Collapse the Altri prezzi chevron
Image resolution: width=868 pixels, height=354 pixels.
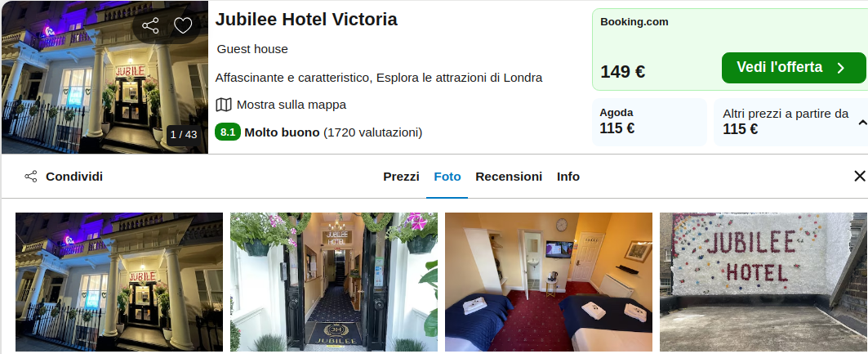(862, 123)
